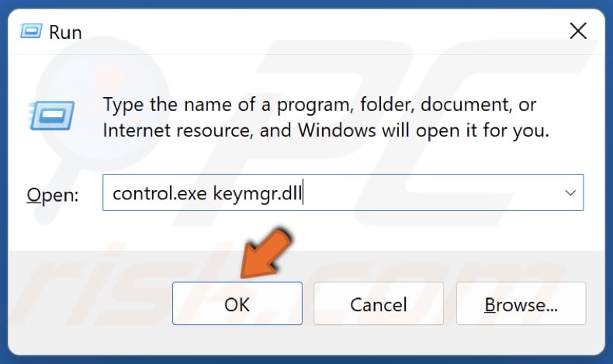
Task: Click empty title bar area beside Run
Action: [x=313, y=31]
